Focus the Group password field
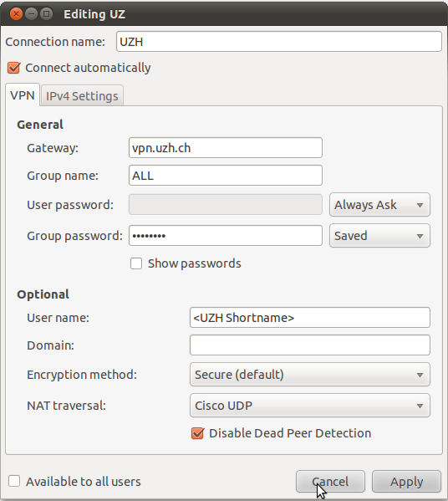The width and height of the screenshot is (448, 501). click(226, 236)
